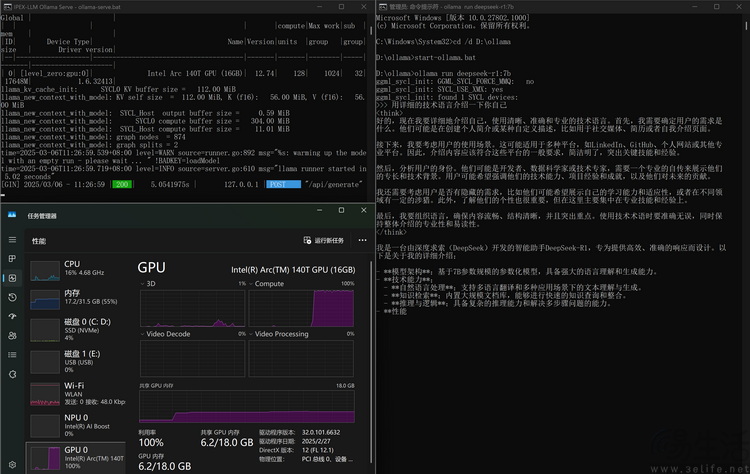The width and height of the screenshot is (750, 474).
Task: Expand the Compute engine graph dropdown
Action: tap(266, 284)
